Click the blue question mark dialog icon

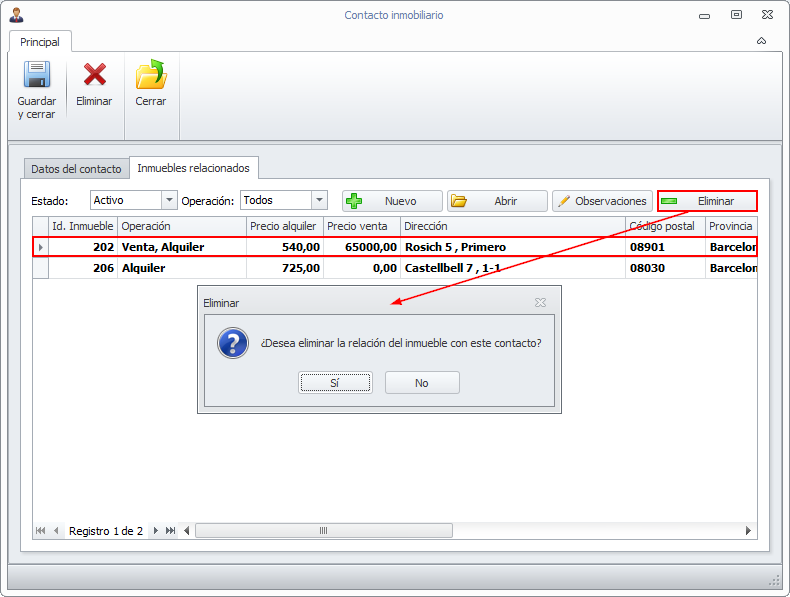point(233,343)
